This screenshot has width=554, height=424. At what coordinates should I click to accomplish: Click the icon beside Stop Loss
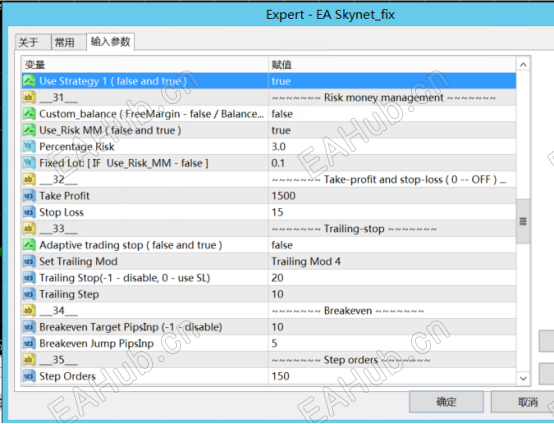tap(29, 212)
